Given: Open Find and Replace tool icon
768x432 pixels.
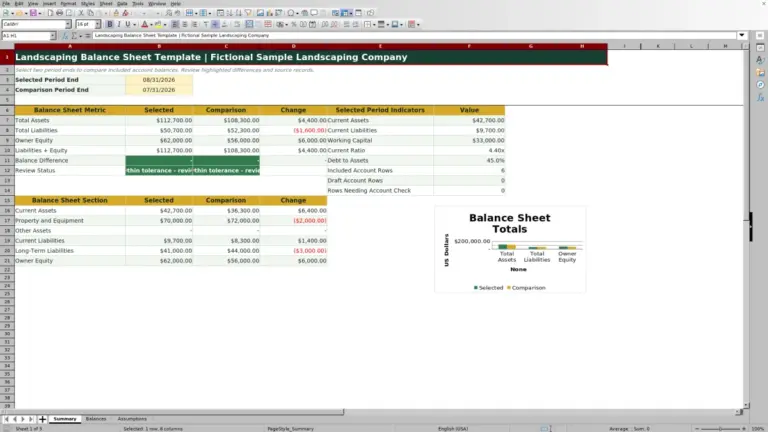Looking at the screenshot, I should 168,13.
